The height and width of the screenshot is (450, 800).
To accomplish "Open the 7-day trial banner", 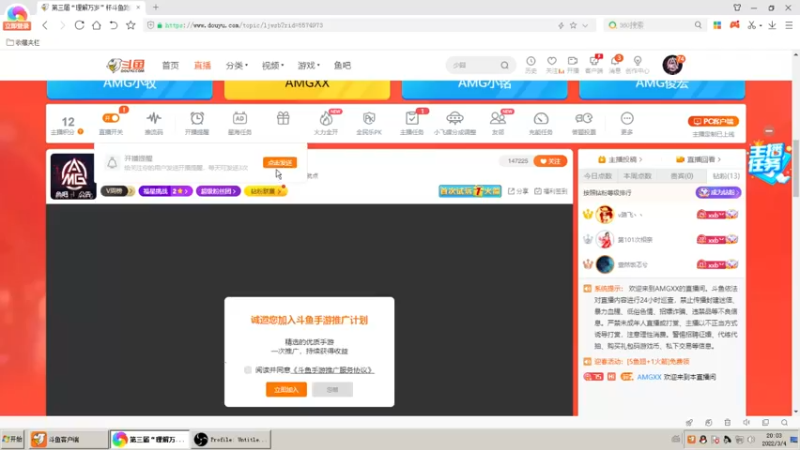I will [x=470, y=191].
